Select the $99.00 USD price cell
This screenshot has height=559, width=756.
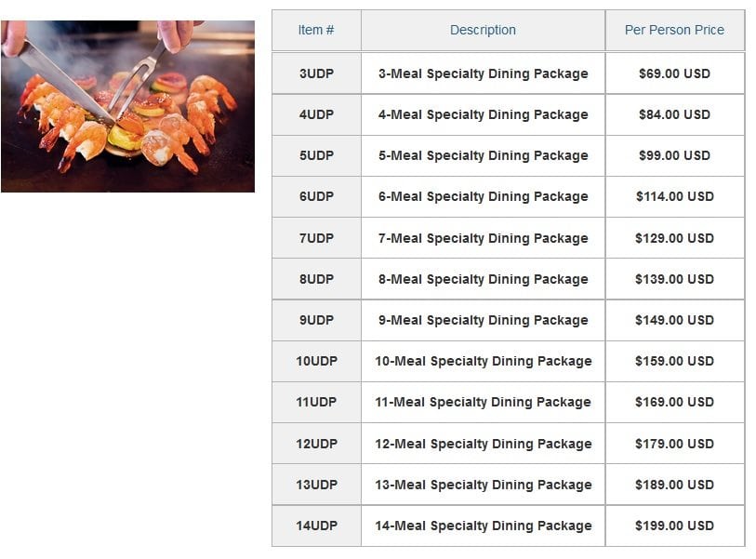point(674,155)
